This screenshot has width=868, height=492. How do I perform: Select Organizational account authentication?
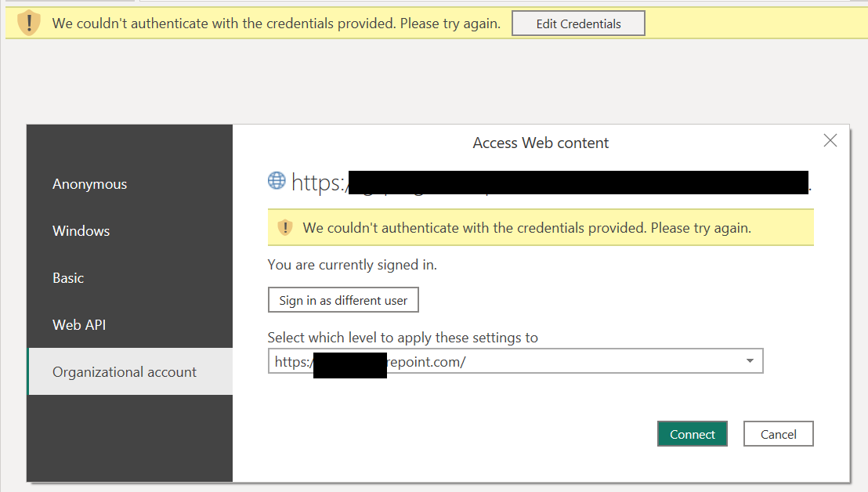click(x=130, y=371)
